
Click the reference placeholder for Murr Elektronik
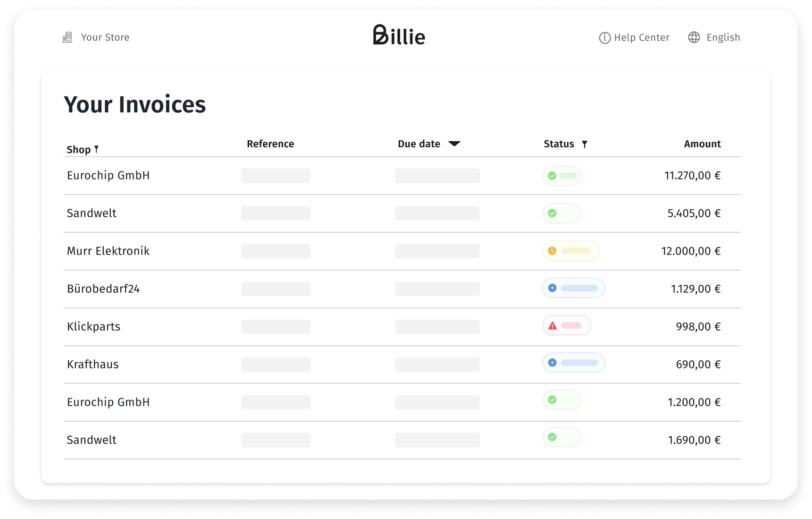[276, 251]
